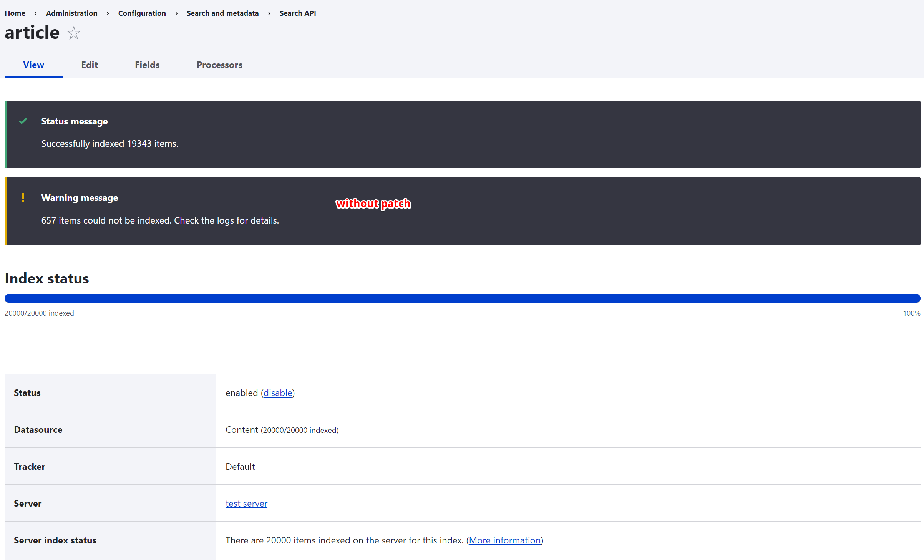The width and height of the screenshot is (924, 560).
Task: Select the 'Status message' heading
Action: tap(75, 121)
